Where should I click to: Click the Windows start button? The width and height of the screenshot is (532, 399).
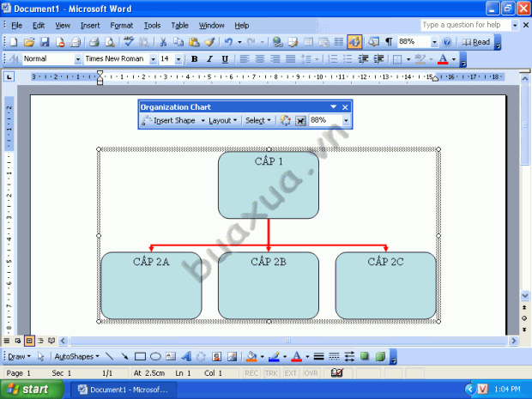tap(33, 390)
